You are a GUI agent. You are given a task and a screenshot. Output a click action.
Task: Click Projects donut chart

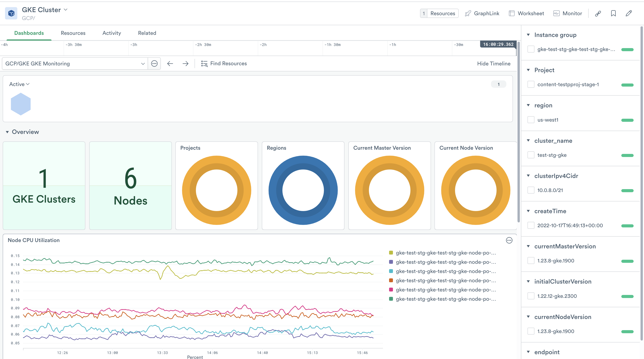coord(216,190)
